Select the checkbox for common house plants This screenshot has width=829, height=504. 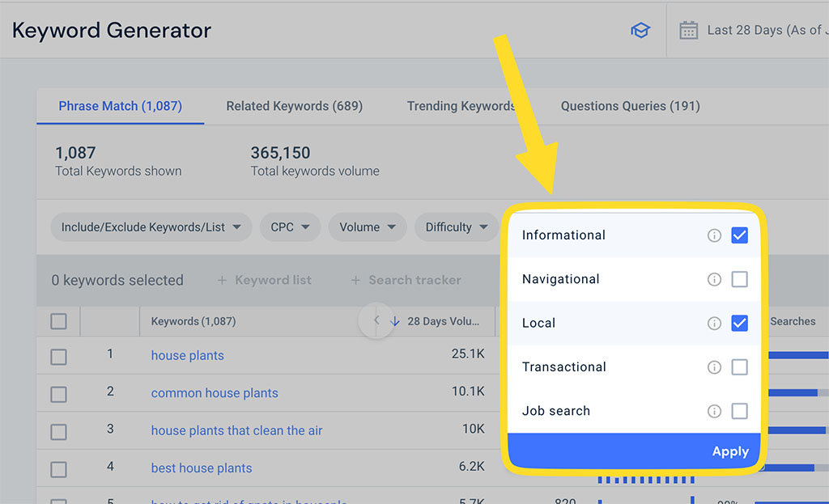pos(58,394)
